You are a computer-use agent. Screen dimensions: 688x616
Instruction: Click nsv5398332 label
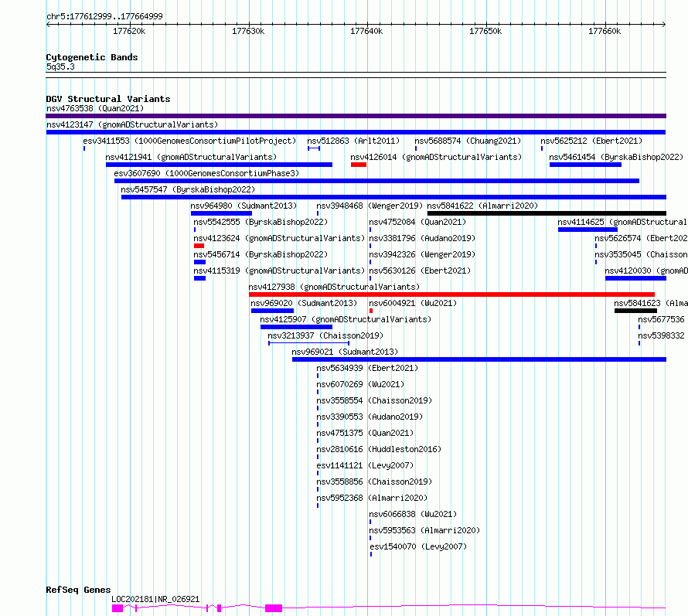pyautogui.click(x=661, y=335)
